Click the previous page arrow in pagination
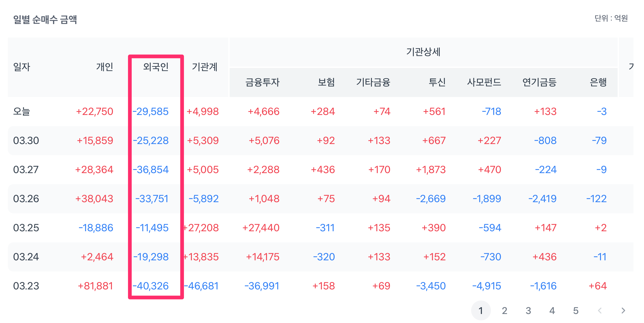This screenshot has height=323, width=644. [600, 311]
